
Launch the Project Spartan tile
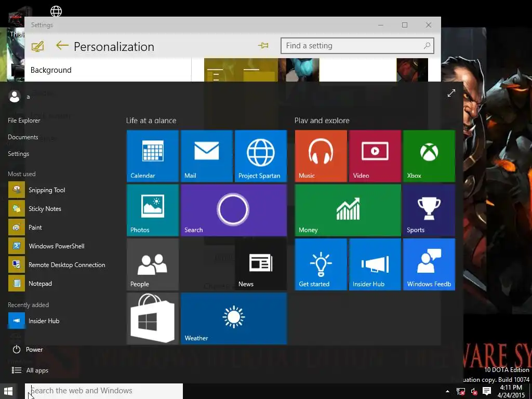point(261,156)
